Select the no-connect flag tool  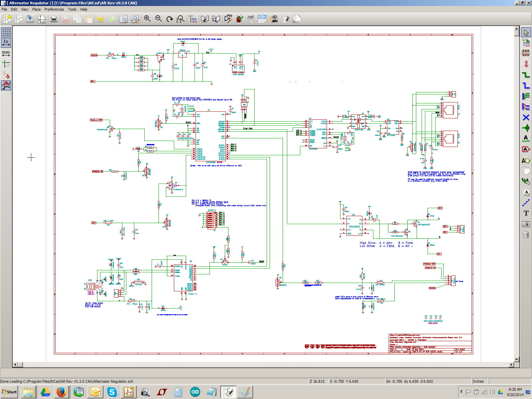[x=526, y=117]
